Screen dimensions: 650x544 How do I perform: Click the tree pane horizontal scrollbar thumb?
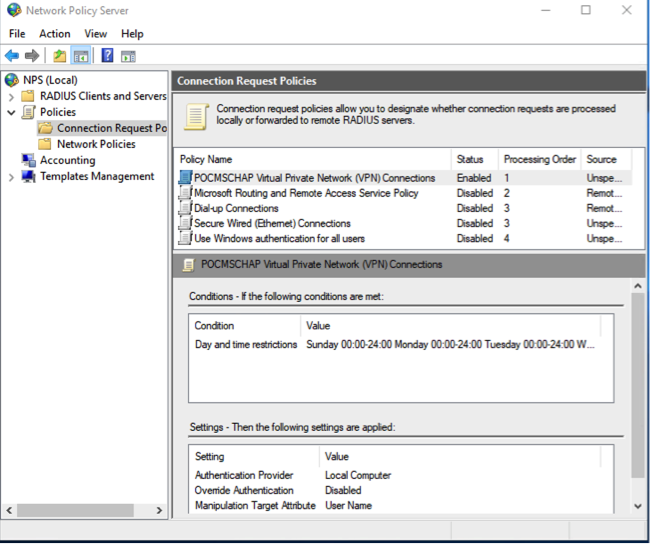point(75,510)
